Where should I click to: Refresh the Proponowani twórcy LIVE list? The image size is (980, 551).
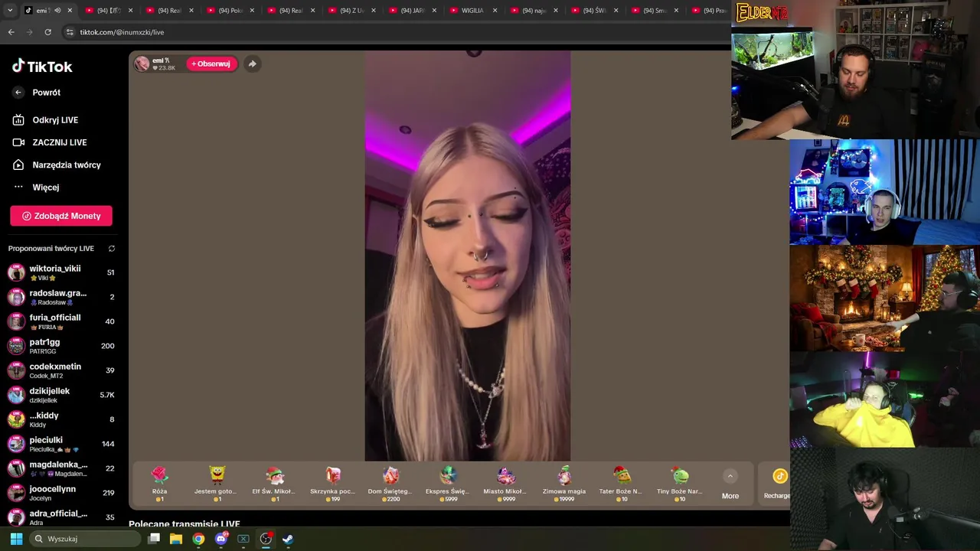click(112, 249)
